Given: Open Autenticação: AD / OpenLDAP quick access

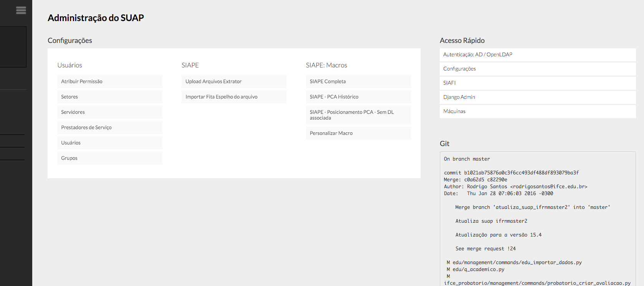Looking at the screenshot, I should (x=538, y=54).
